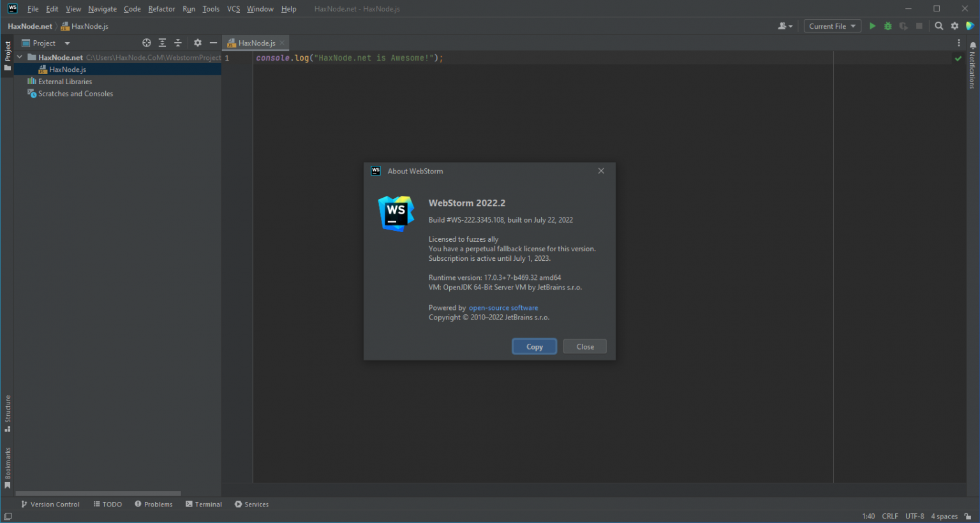Close the HaxNode.js editor tab
The width and height of the screenshot is (980, 523).
click(x=282, y=43)
